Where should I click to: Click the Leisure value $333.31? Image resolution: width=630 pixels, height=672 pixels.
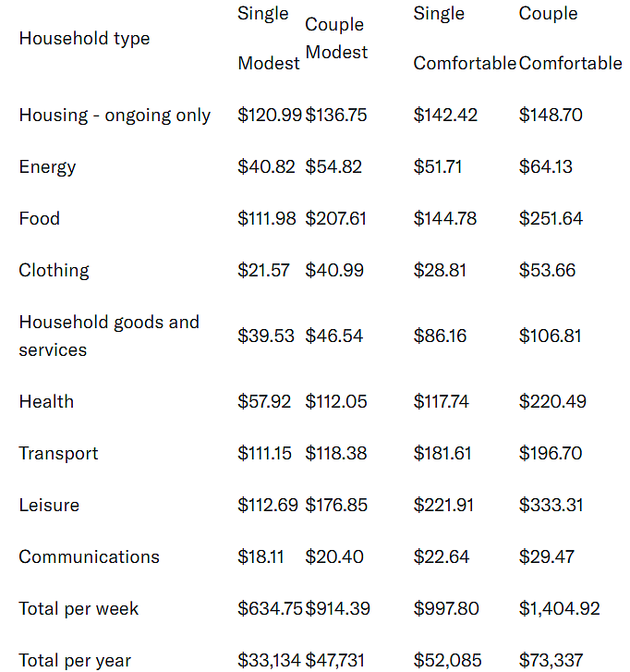(x=551, y=505)
